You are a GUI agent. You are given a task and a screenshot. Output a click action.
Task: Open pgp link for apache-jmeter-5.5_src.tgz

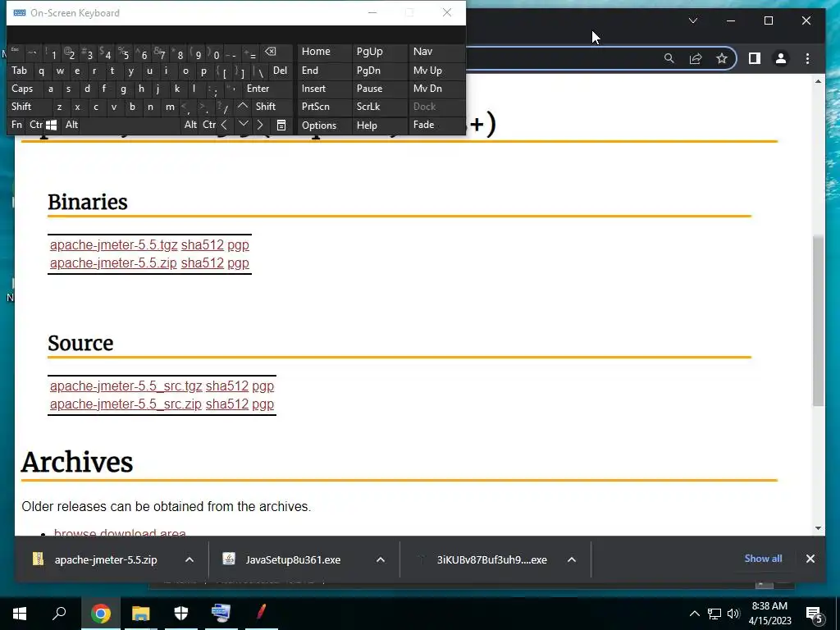click(x=263, y=386)
